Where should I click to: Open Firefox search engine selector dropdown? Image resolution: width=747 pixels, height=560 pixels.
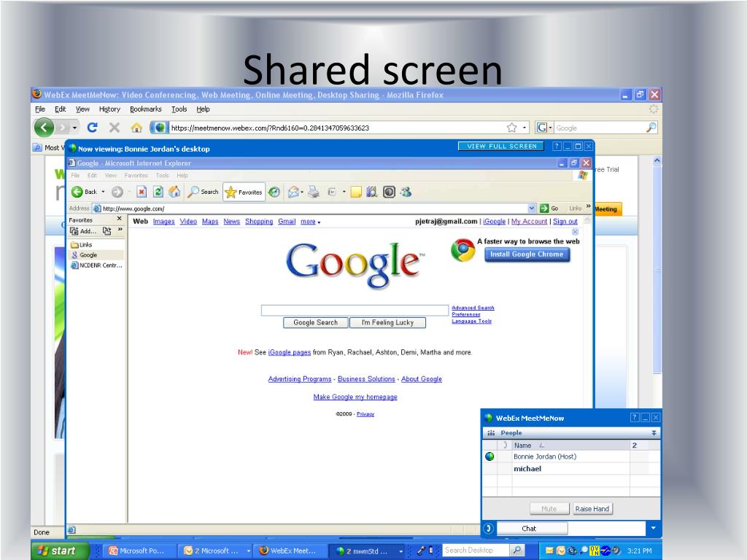tap(544, 127)
